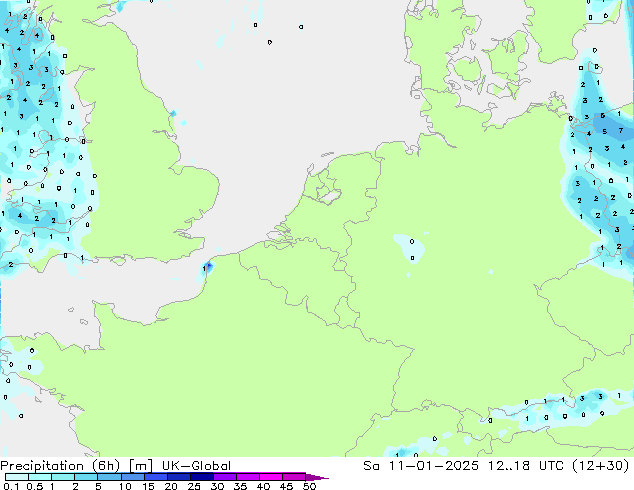Click the "[m]" unit label
The width and height of the screenshot is (634, 490).
pos(140,466)
